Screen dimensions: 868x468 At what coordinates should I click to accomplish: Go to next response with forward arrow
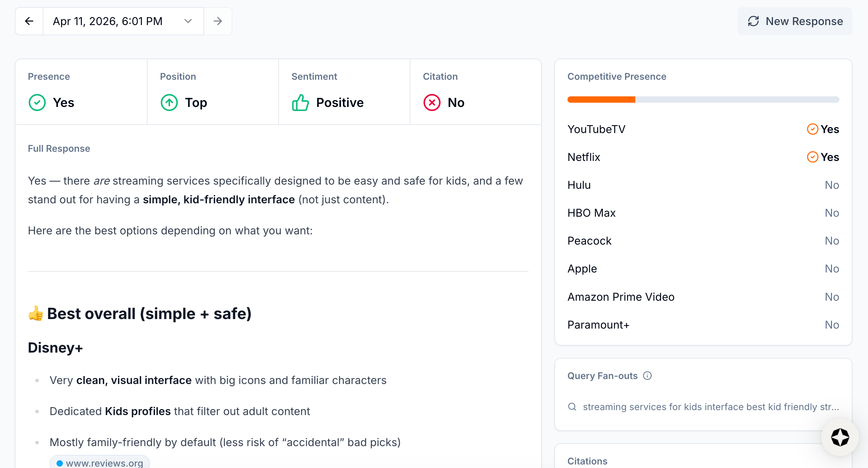pyautogui.click(x=218, y=21)
